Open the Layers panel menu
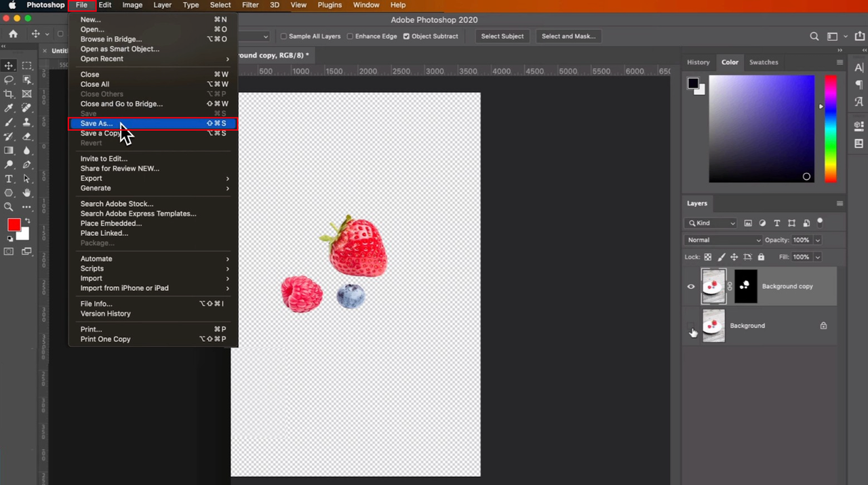The image size is (868, 485). coord(840,203)
